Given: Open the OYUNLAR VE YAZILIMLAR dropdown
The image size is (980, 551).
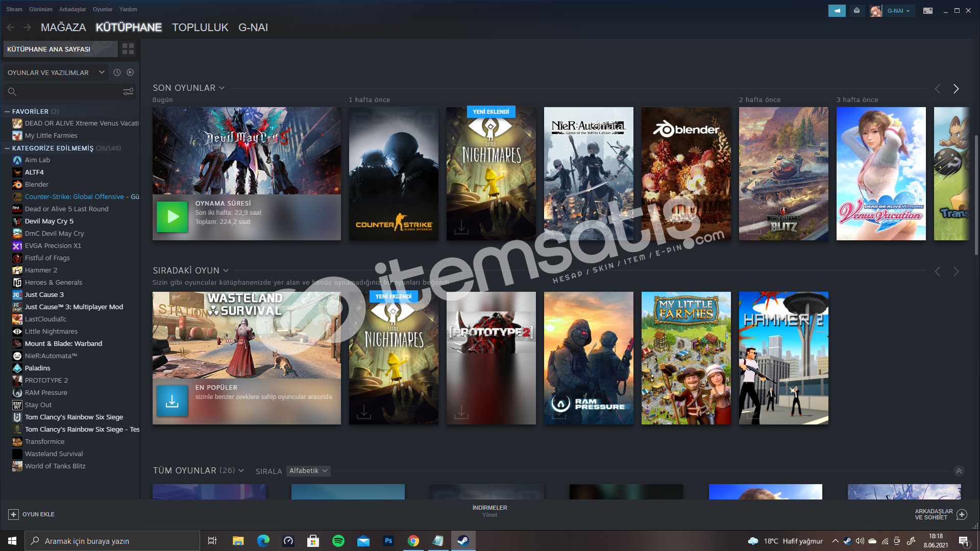Looking at the screenshot, I should click(56, 72).
